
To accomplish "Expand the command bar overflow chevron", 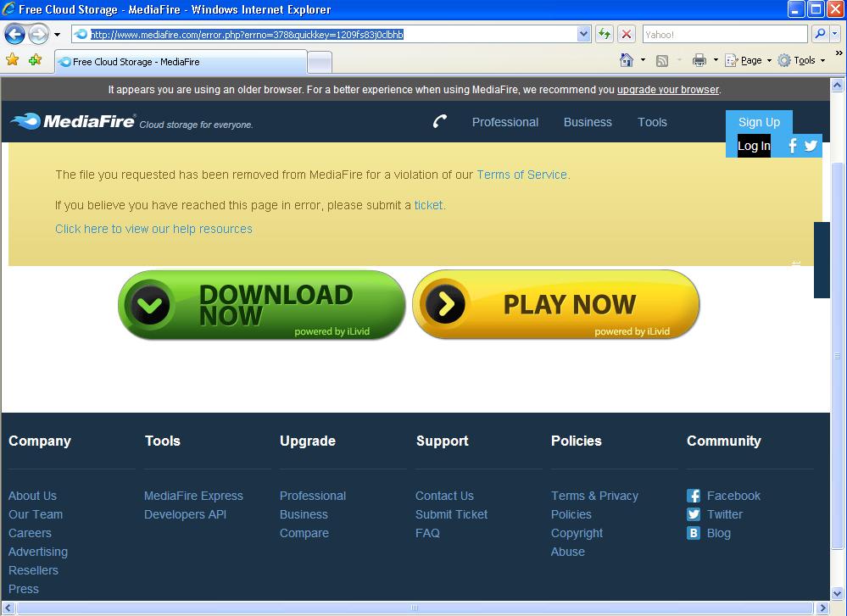I will (839, 53).
